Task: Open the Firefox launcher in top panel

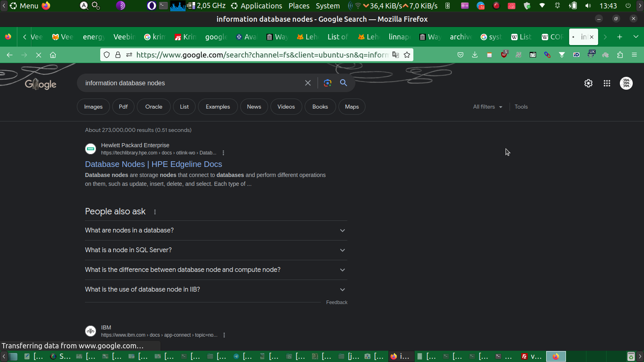Action: click(46, 6)
